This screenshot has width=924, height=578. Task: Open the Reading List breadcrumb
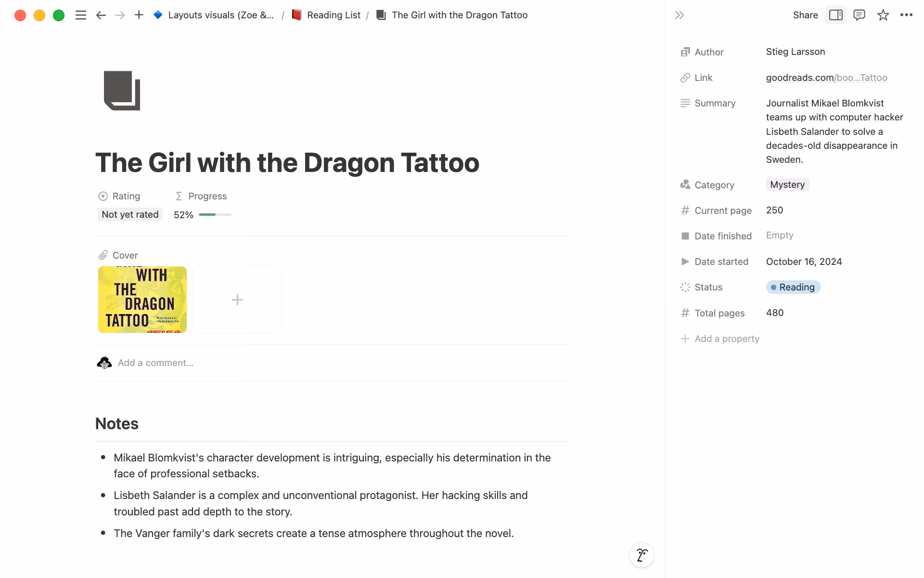pos(334,15)
